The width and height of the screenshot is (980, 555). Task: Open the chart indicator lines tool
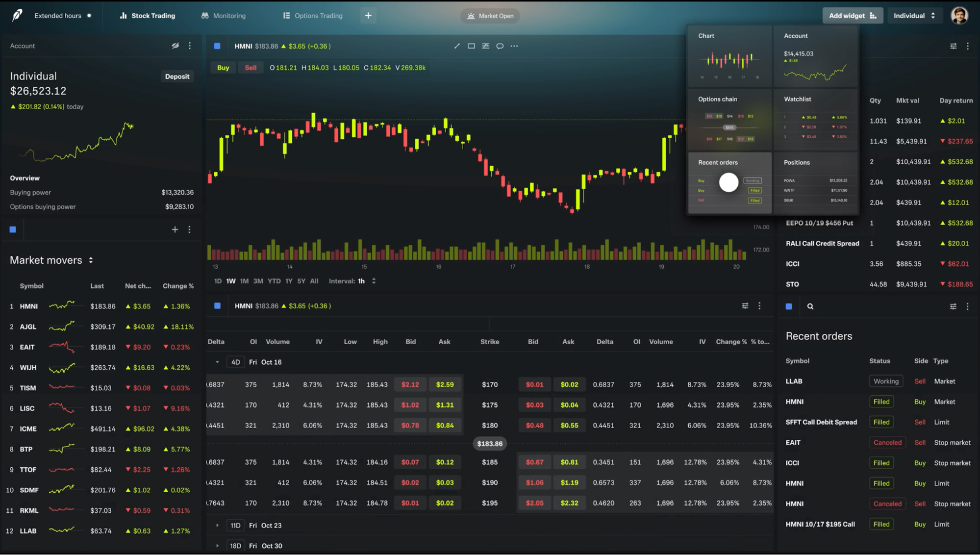(485, 46)
